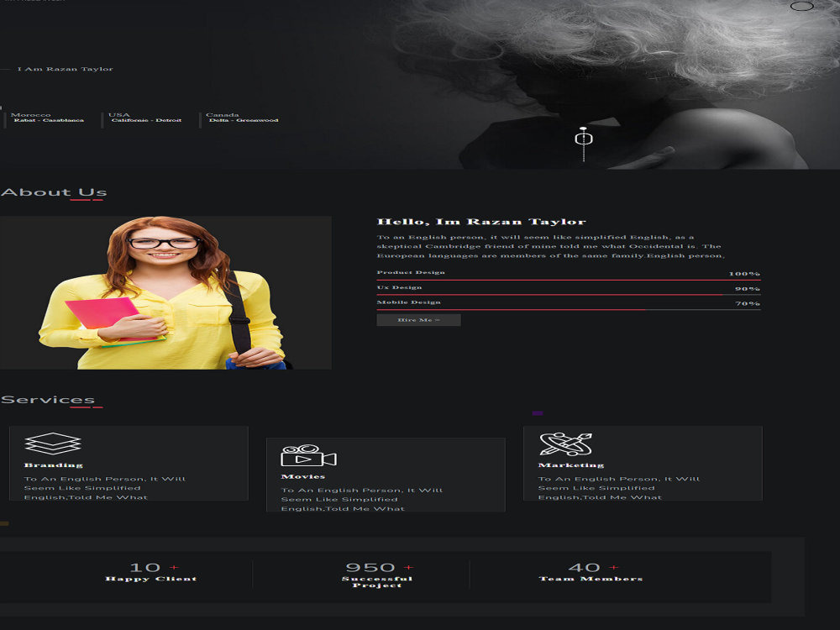This screenshot has width=840, height=630.
Task: Click the 100% skill value
Action: pos(744,274)
